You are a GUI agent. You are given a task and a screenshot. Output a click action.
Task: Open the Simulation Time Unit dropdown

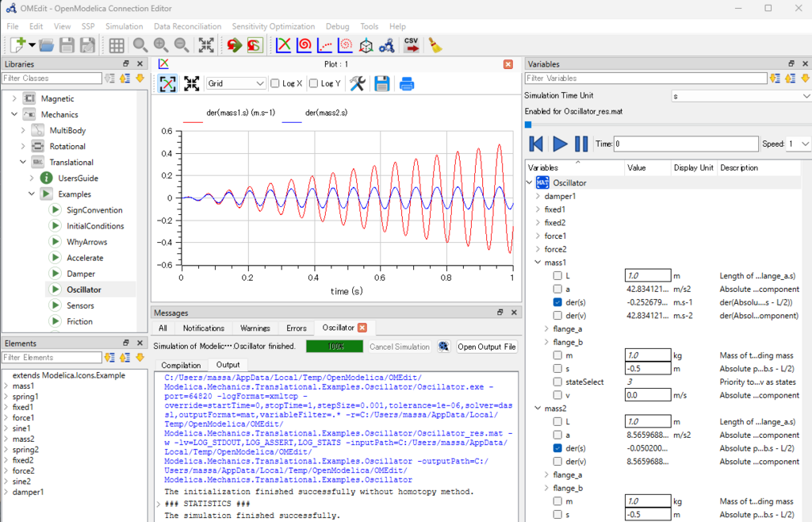pos(740,95)
